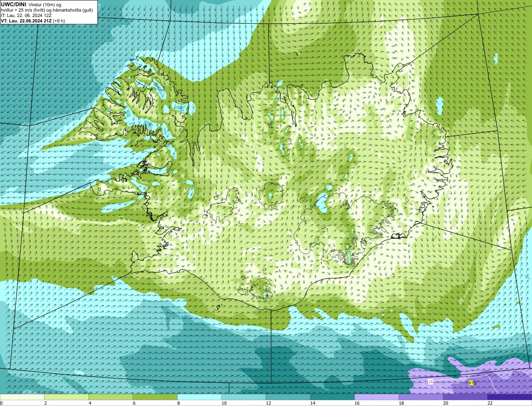Click the '10' value on the color scale

click(x=224, y=403)
